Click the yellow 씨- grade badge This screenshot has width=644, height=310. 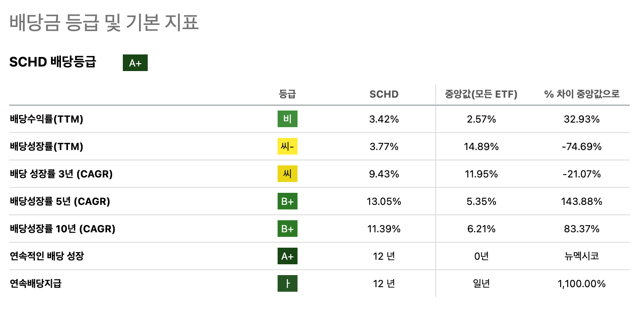[288, 147]
